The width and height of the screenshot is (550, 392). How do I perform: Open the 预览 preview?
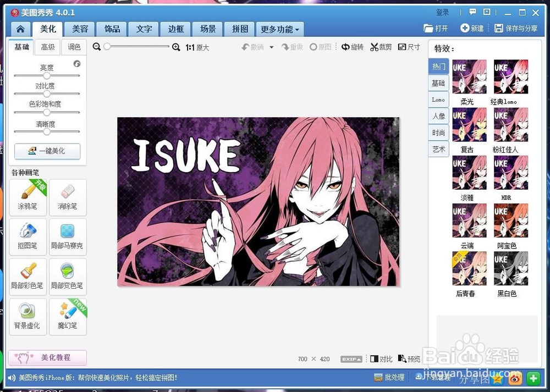409,358
